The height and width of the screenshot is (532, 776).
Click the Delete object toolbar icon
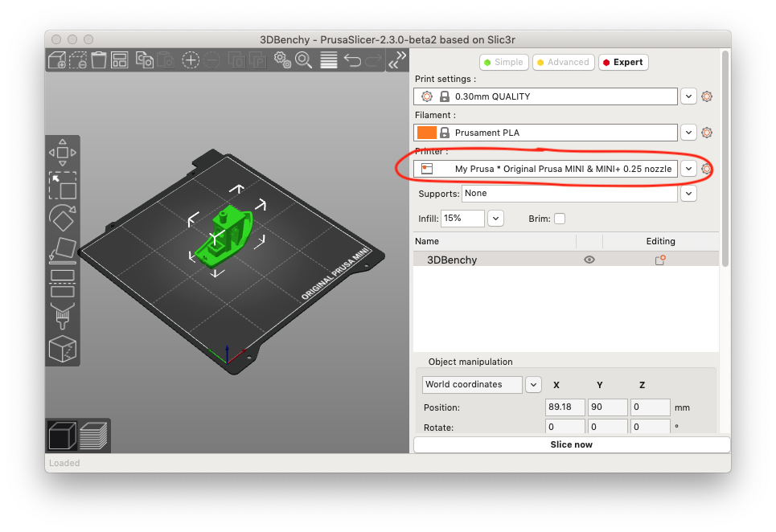tap(78, 59)
